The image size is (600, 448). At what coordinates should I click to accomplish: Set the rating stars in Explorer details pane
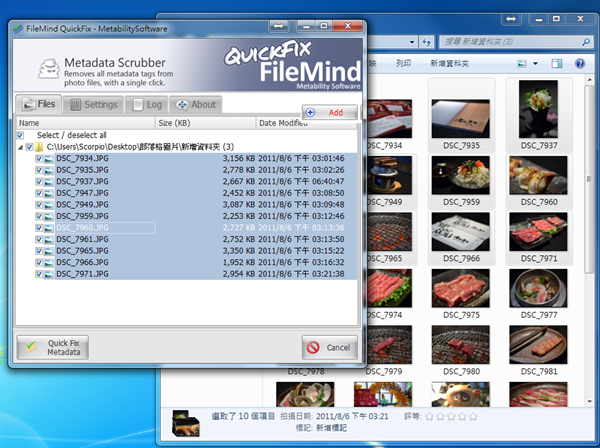(451, 416)
